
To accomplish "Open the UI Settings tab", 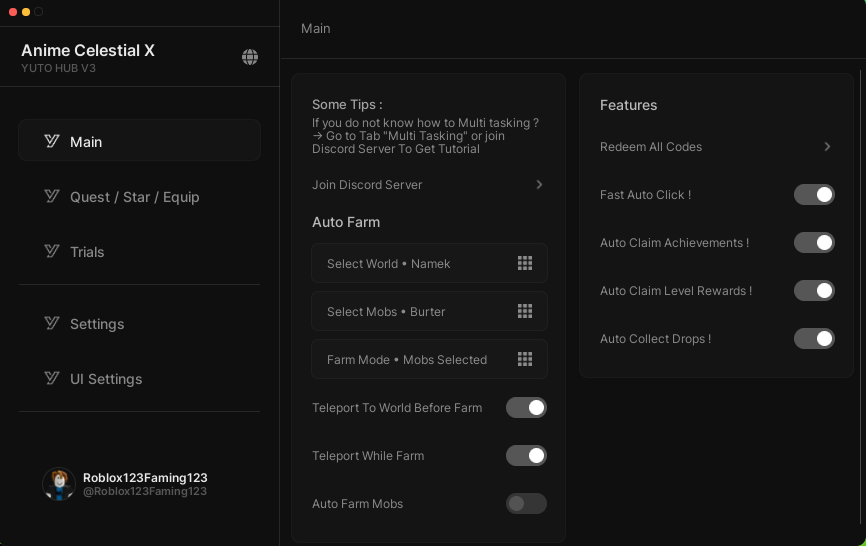I will coord(139,379).
